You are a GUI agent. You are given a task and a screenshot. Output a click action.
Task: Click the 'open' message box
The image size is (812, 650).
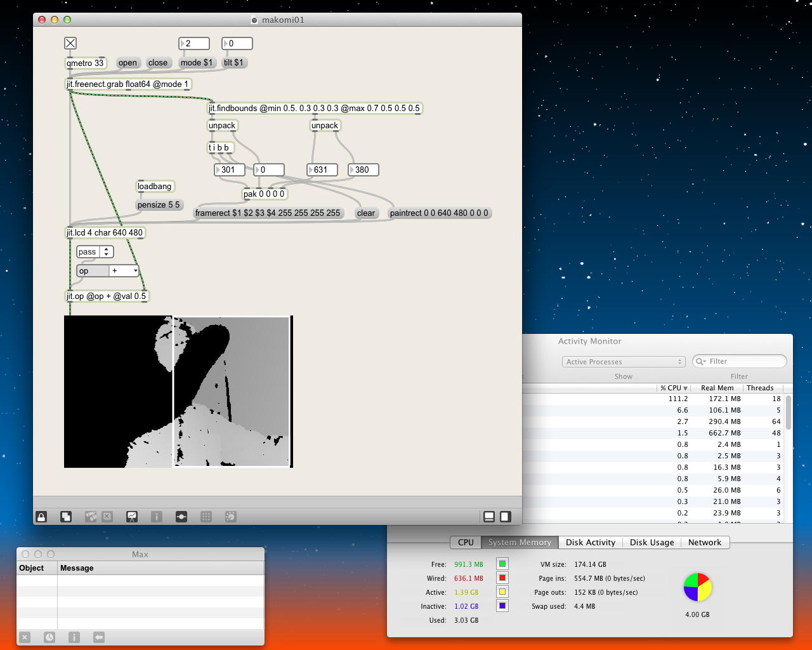[x=128, y=63]
